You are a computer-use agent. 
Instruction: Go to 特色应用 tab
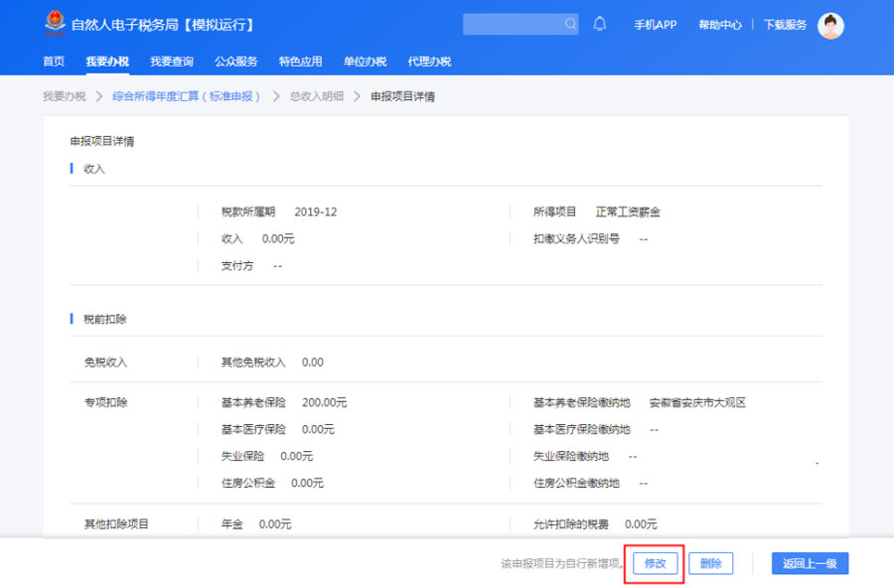point(301,62)
